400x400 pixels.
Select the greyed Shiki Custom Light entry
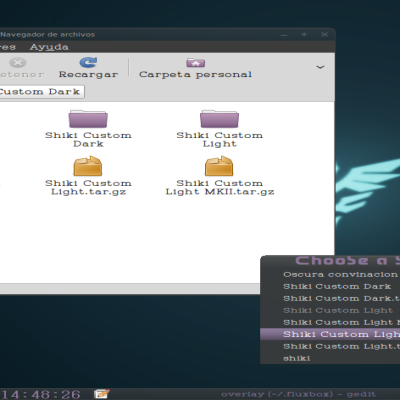click(330, 310)
